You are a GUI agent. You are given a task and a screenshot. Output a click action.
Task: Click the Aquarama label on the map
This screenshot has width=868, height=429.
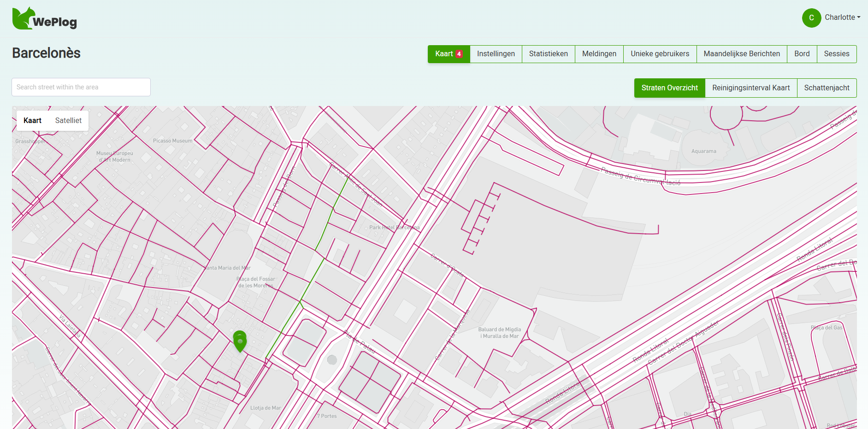pos(703,151)
